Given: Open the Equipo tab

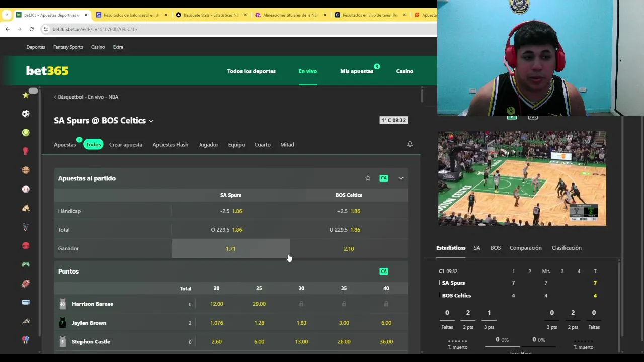Looking at the screenshot, I should coord(236,145).
